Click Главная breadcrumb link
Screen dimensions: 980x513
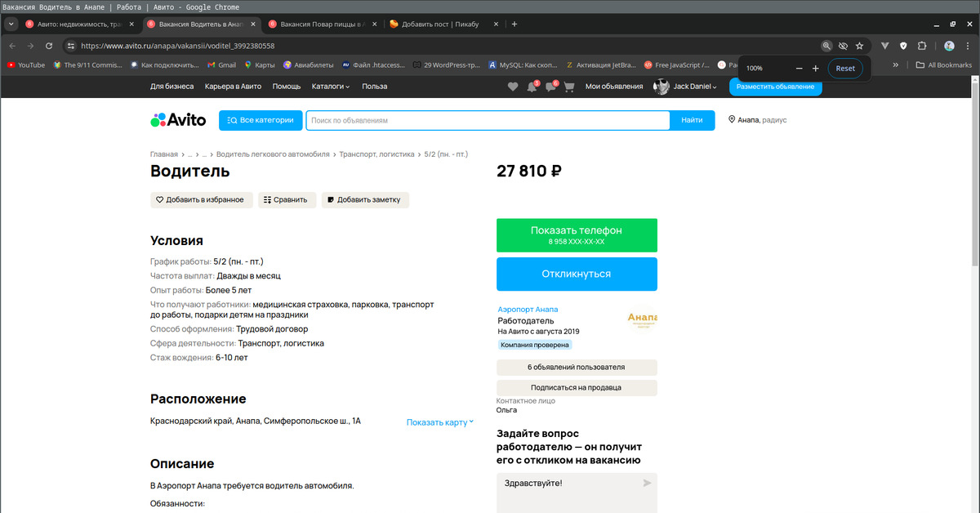point(164,154)
